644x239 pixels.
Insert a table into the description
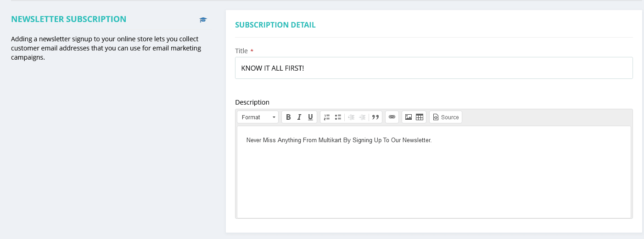click(x=419, y=117)
